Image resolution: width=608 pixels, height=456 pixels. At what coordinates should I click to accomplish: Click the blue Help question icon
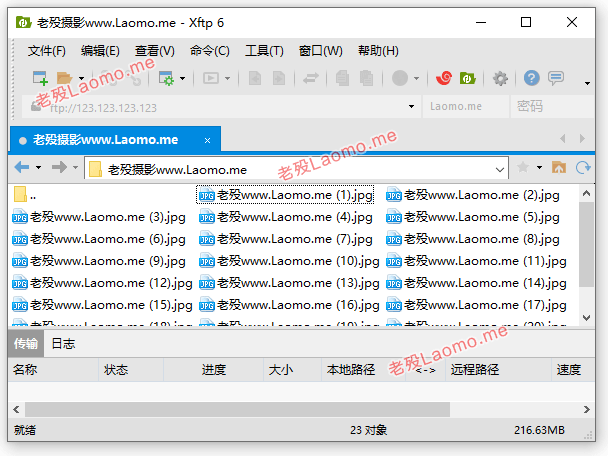[532, 78]
